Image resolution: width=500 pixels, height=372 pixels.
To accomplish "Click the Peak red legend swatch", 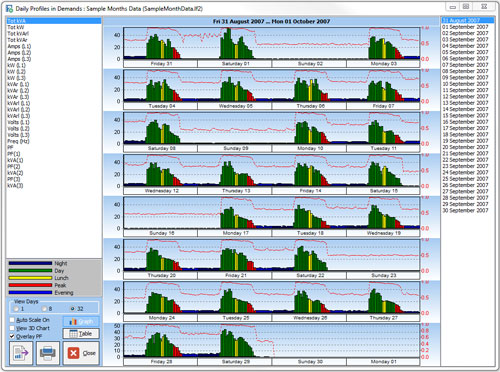I will click(x=30, y=285).
